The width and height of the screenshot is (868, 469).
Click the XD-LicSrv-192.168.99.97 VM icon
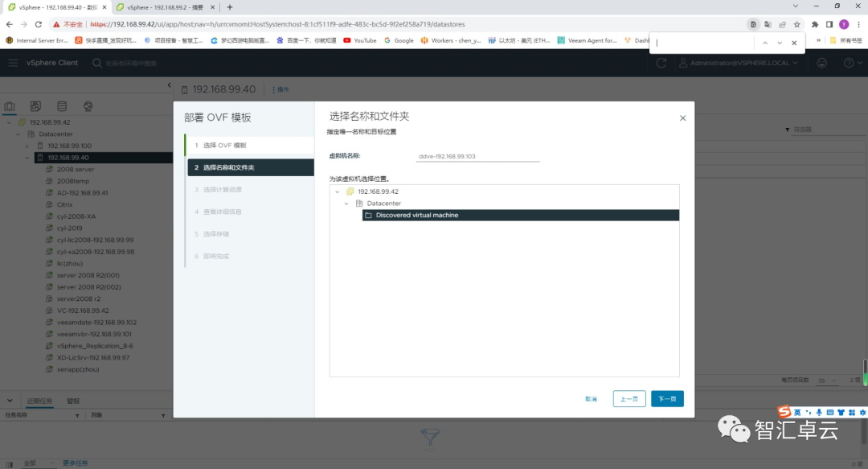(49, 357)
